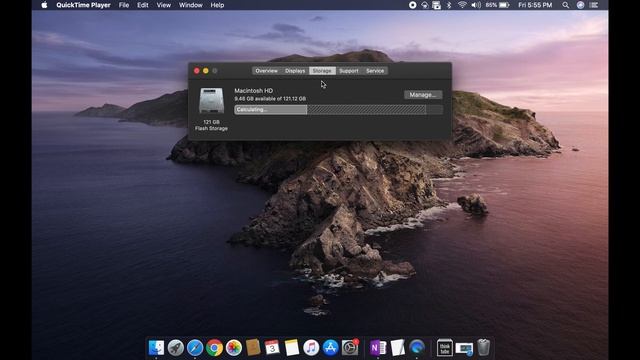Open the screenshot preview item in Dock
Image resolution: width=640 pixels, height=360 pixels.
pos(464,349)
